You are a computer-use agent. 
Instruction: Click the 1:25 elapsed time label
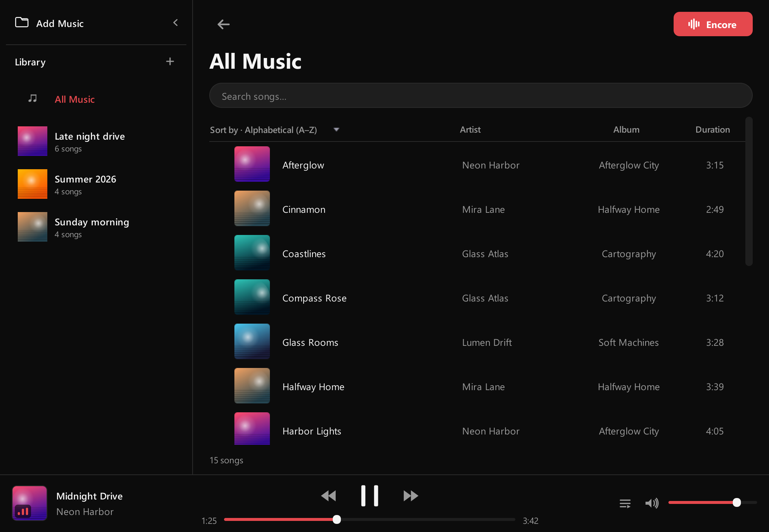(209, 521)
